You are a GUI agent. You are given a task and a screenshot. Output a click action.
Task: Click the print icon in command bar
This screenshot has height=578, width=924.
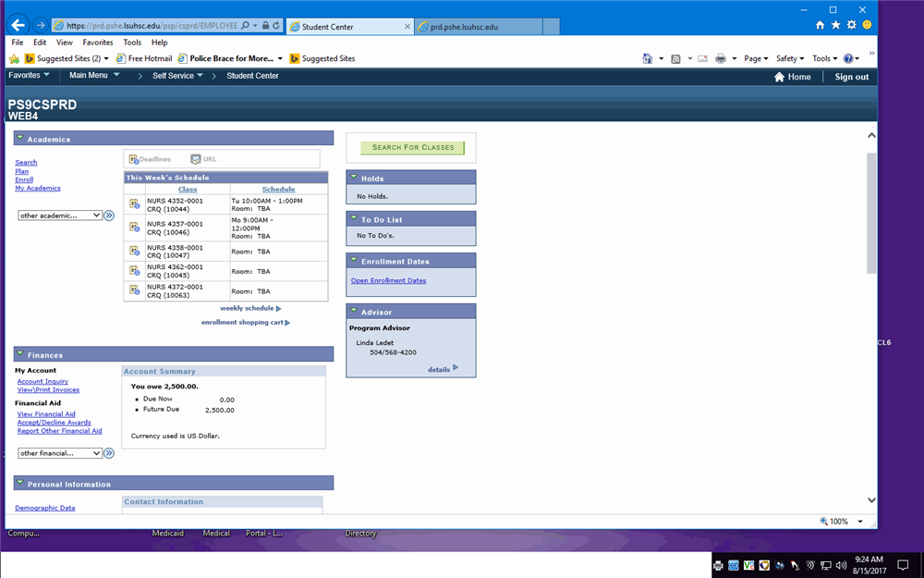point(721,58)
